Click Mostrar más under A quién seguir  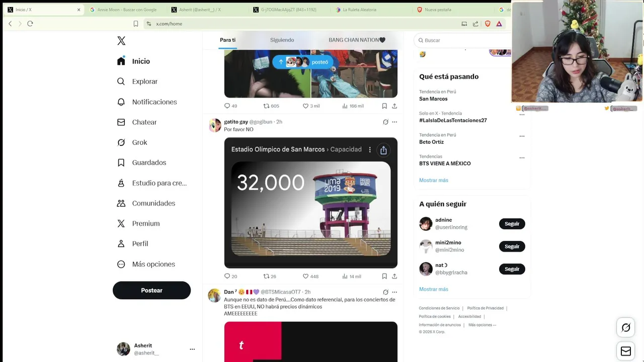(434, 289)
